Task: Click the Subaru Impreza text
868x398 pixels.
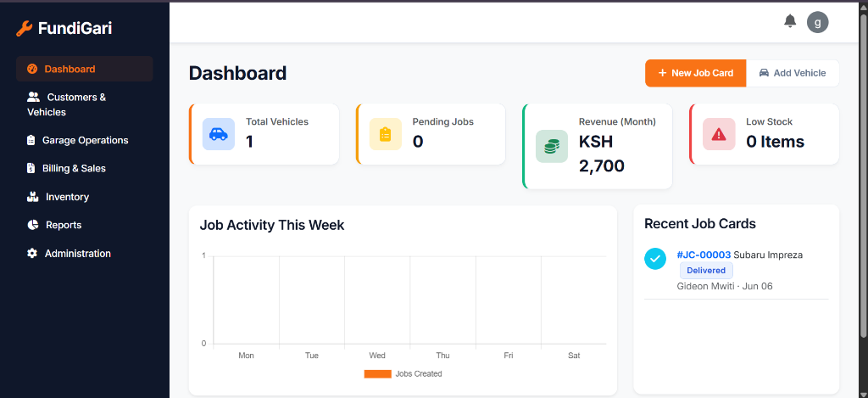Action: click(768, 255)
